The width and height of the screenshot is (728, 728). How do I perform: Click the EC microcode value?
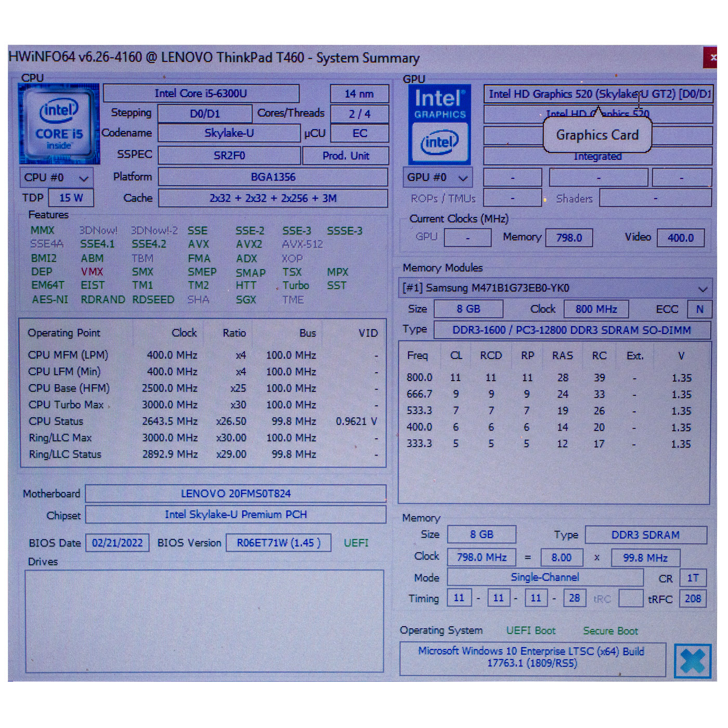[x=359, y=134]
